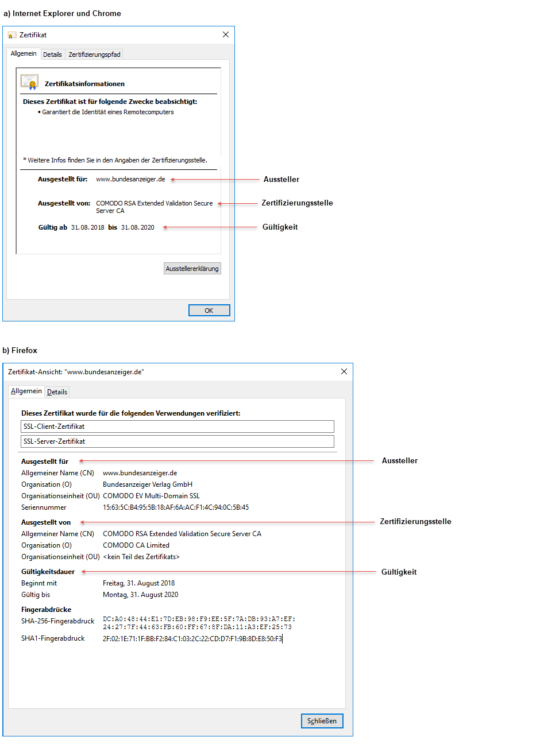Select the SSL-Server-Zertifikat field
This screenshot has height=756, width=540.
(x=178, y=441)
